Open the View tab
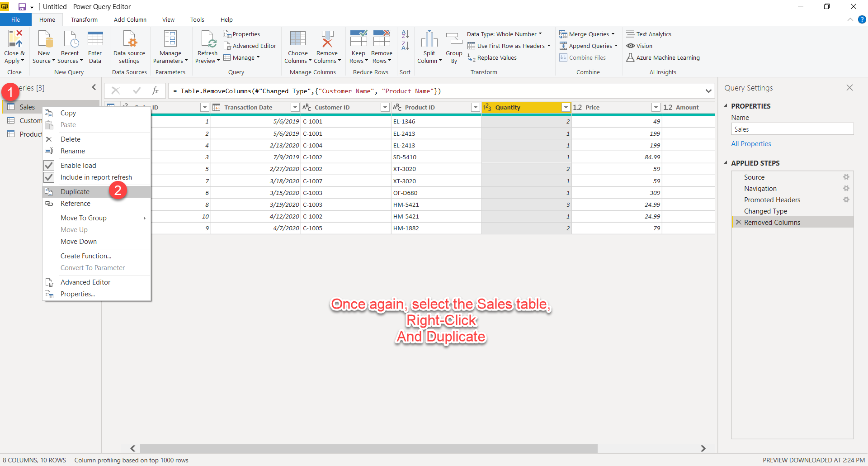Image resolution: width=868 pixels, height=466 pixels. (x=168, y=19)
